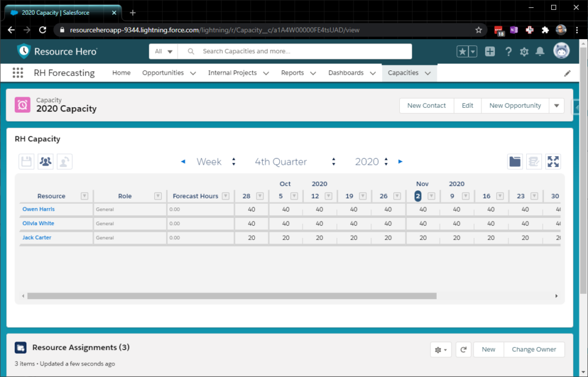Click the notes edit icon beside folder
The height and width of the screenshot is (377, 588).
pyautogui.click(x=534, y=162)
